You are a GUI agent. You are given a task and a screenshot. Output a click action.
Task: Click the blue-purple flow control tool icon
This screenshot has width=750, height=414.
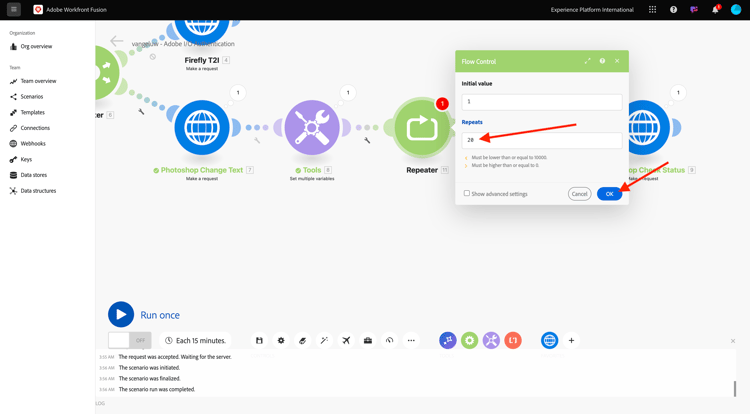click(x=448, y=340)
